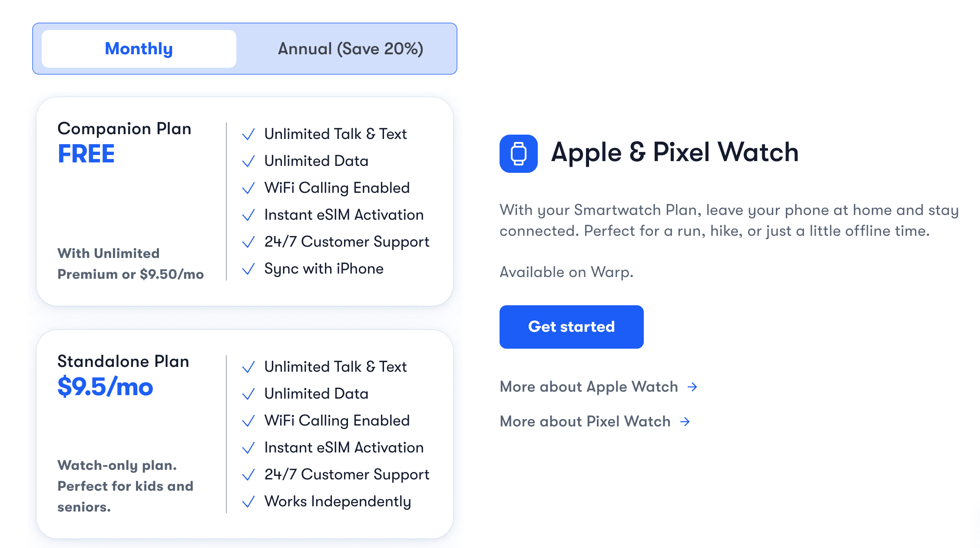Click checkmark next to Sync with iPhone

pos(248,269)
